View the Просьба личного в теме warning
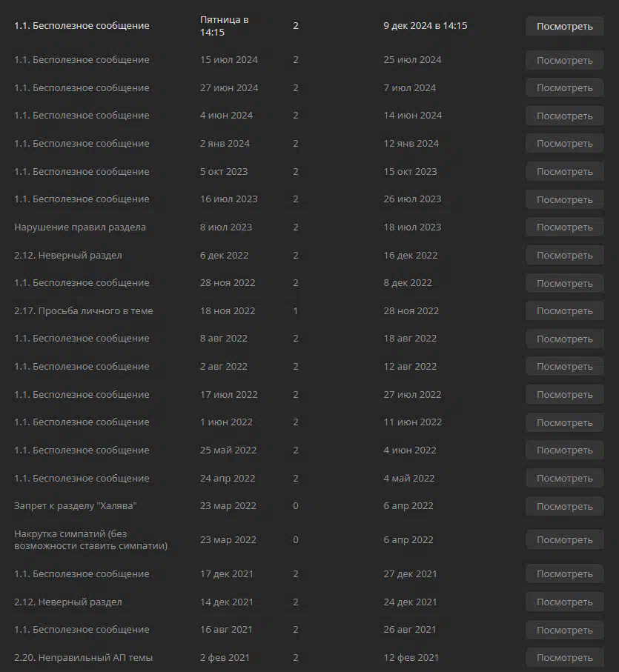619x672 pixels. [565, 310]
